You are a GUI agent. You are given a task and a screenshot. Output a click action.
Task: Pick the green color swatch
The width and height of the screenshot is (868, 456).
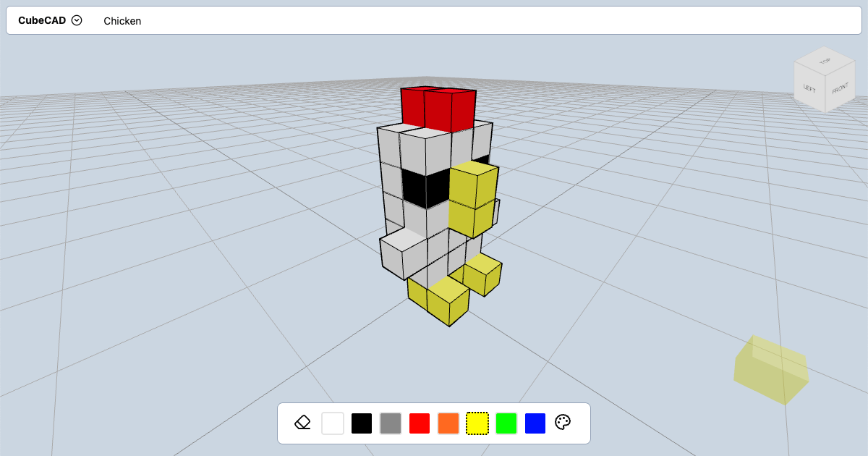506,423
